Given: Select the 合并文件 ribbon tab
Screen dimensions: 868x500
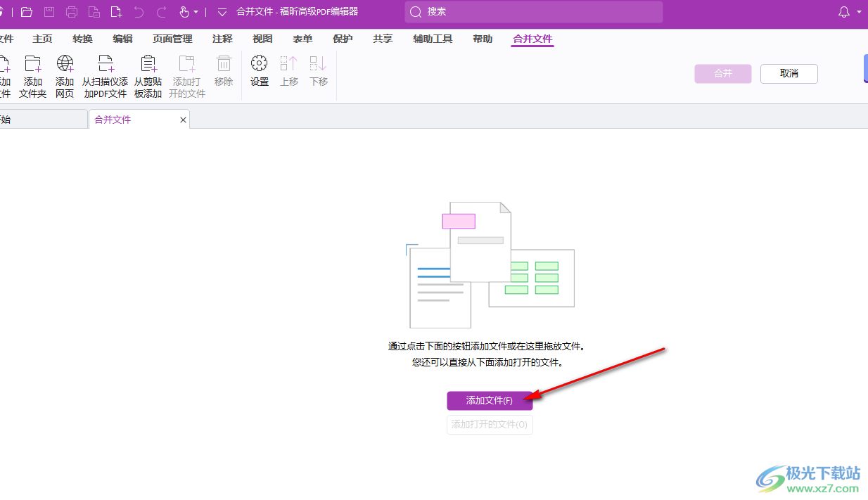Looking at the screenshot, I should coord(532,39).
